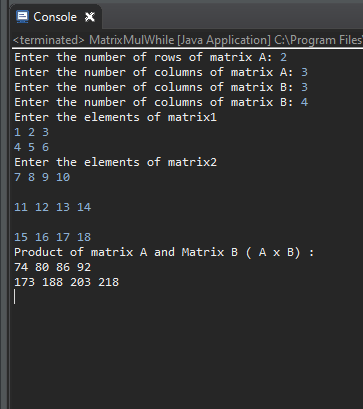Viewport: 363px width, 409px height.
Task: Click the Product of matrix A and Matrix B line
Action: click(164, 252)
